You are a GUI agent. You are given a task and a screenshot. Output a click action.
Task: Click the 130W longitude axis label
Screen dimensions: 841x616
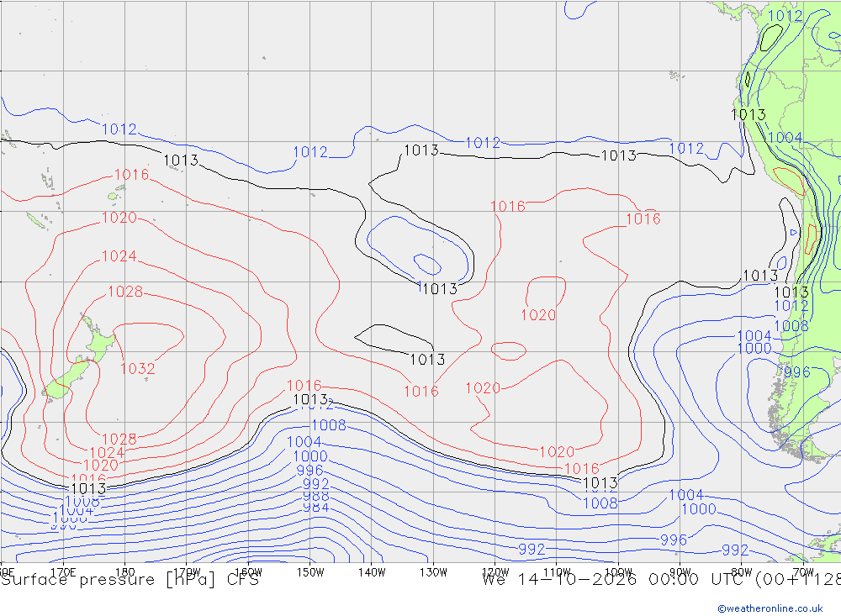click(x=433, y=572)
